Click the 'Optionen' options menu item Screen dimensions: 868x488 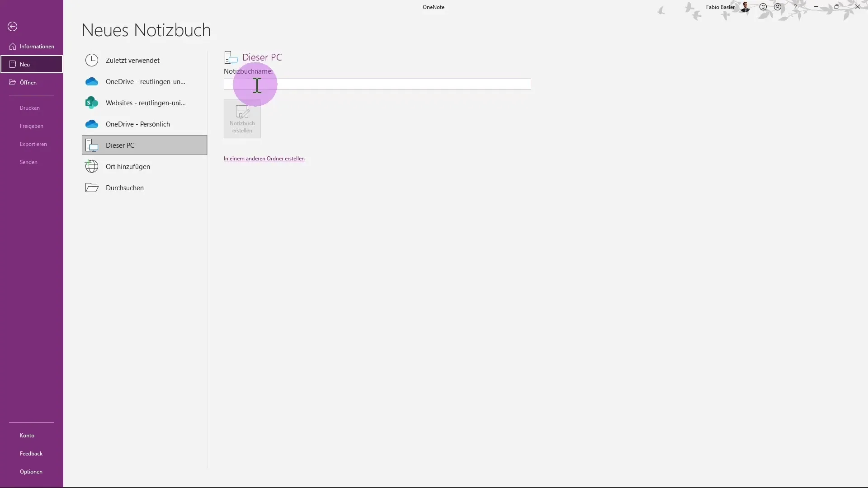click(x=31, y=471)
